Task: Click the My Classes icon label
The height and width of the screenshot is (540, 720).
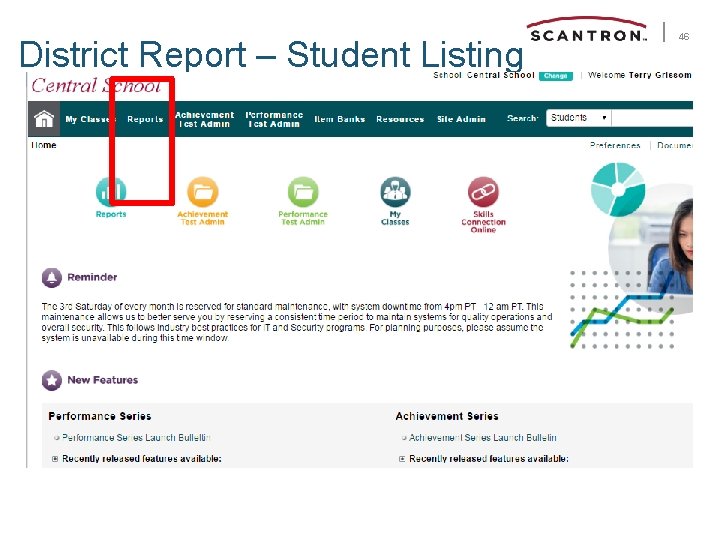Action: click(x=395, y=218)
